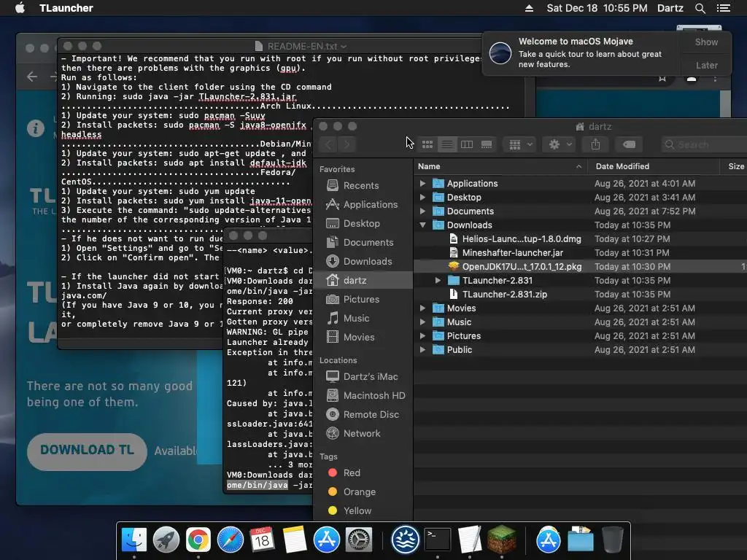Collapse the Downloads folder row
Screen dimensions: 747x560
422,225
